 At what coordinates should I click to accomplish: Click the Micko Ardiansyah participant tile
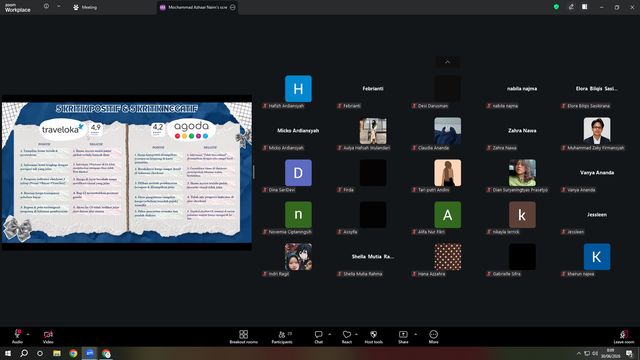pos(298,131)
